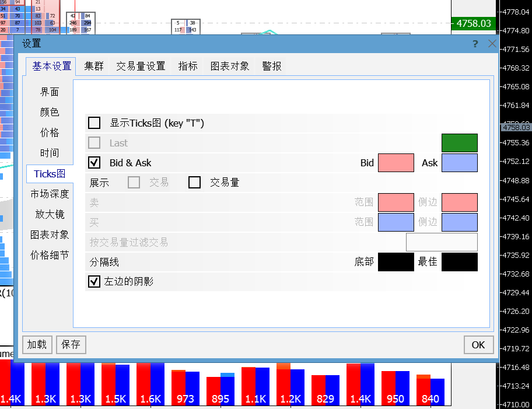This screenshot has height=409, width=532.
Task: Open the 警报 tab
Action: (272, 66)
